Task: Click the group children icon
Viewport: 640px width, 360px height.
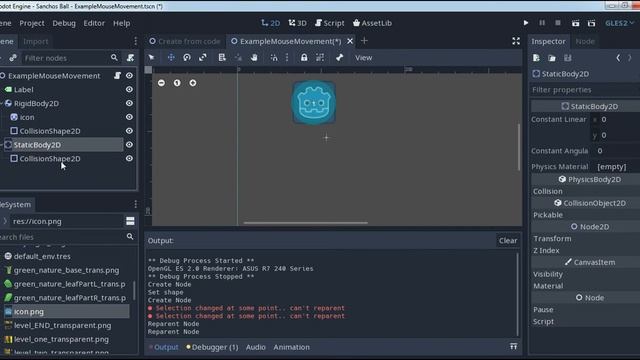Action: pos(320,58)
